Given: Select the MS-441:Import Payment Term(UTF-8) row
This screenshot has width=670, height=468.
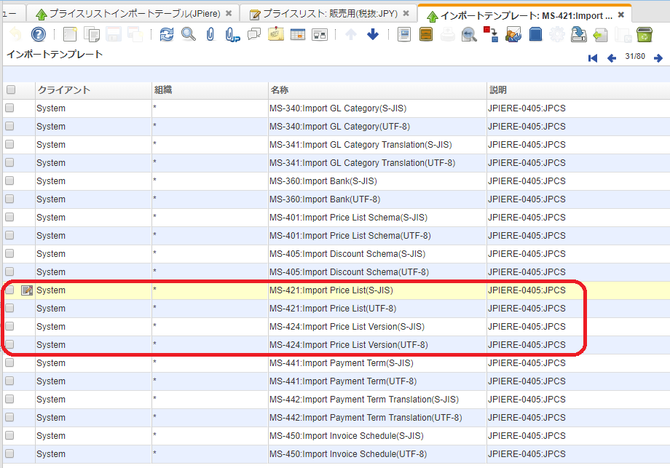Looking at the screenshot, I should (x=336, y=381).
